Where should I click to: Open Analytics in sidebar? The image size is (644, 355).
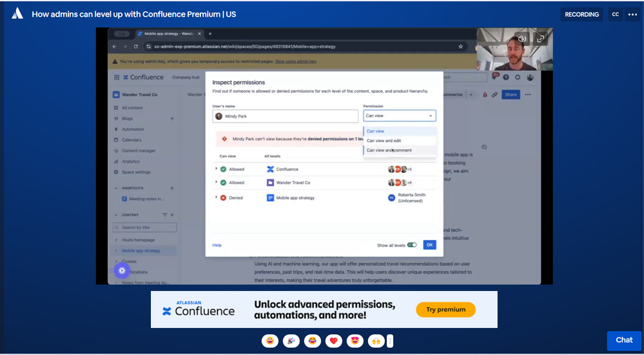[x=131, y=161]
